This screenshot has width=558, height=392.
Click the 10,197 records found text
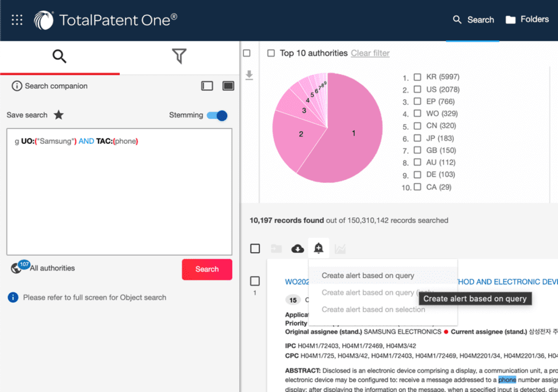point(287,220)
